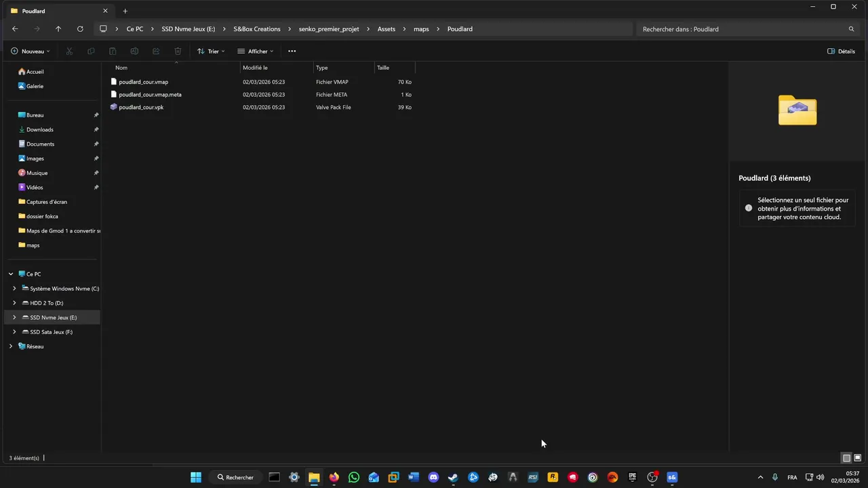Open WhatsApp from the taskbar

click(354, 477)
